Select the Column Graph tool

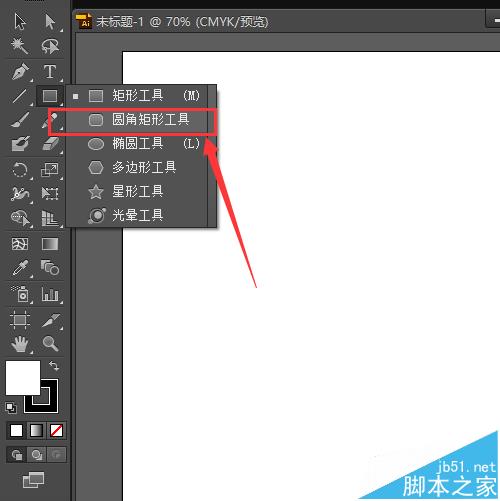(x=50, y=294)
